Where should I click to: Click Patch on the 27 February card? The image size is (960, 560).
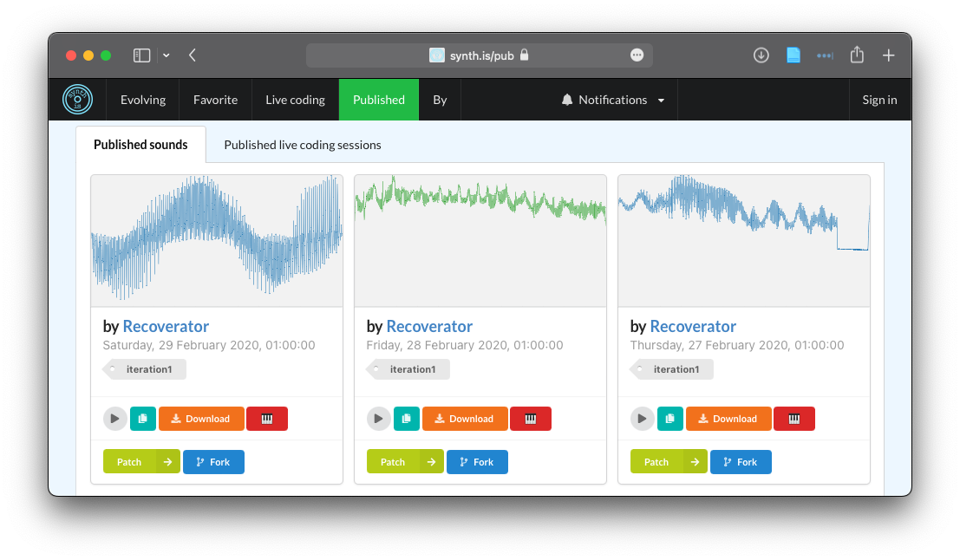coord(656,462)
